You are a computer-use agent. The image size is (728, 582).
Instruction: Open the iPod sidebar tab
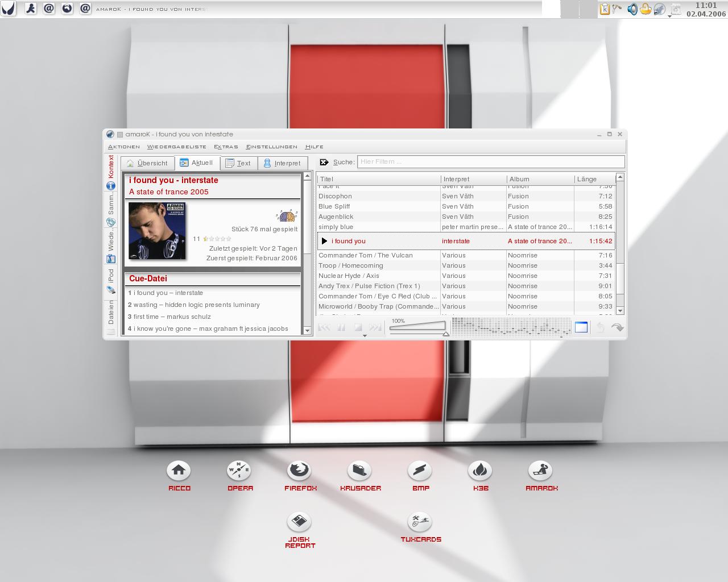pyautogui.click(x=111, y=281)
